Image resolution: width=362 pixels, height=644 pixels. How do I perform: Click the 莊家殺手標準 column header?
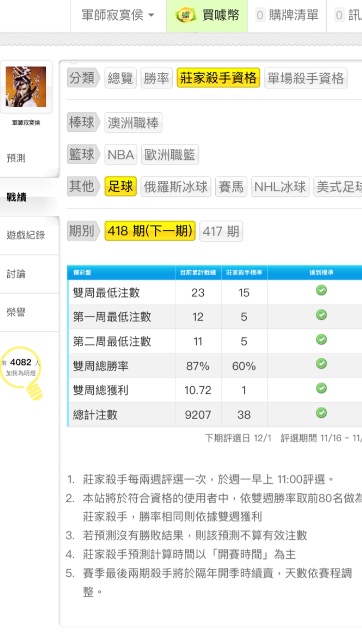244,273
